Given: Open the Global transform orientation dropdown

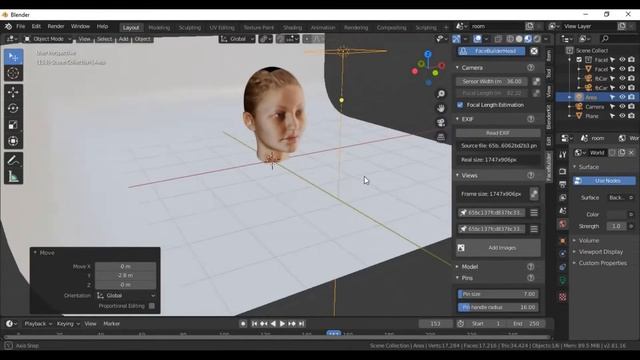Looking at the screenshot, I should 238,39.
